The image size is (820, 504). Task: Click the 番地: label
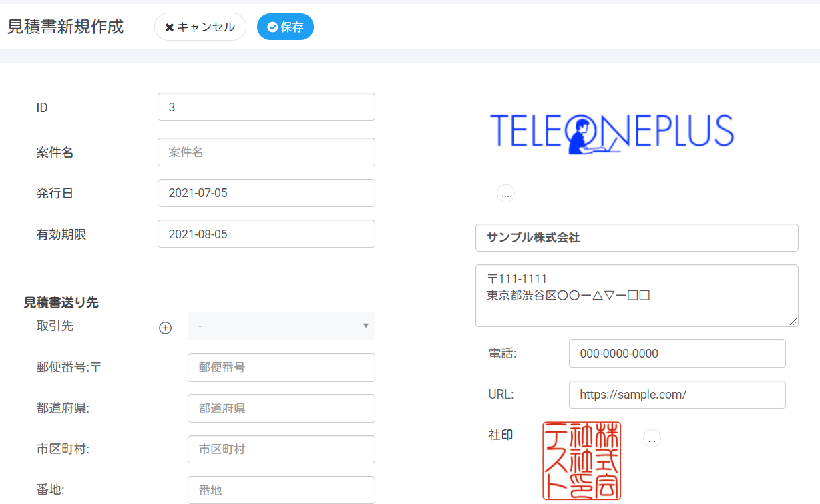(50, 490)
